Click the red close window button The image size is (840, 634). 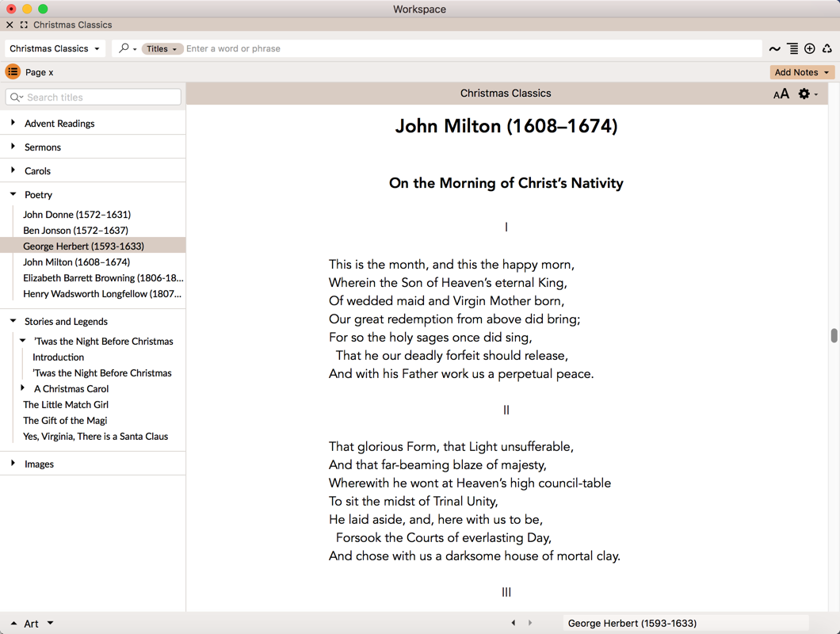click(11, 9)
